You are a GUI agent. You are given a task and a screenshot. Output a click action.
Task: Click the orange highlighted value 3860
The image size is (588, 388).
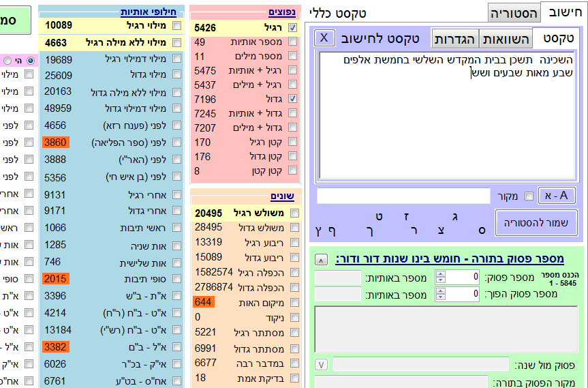(55, 143)
